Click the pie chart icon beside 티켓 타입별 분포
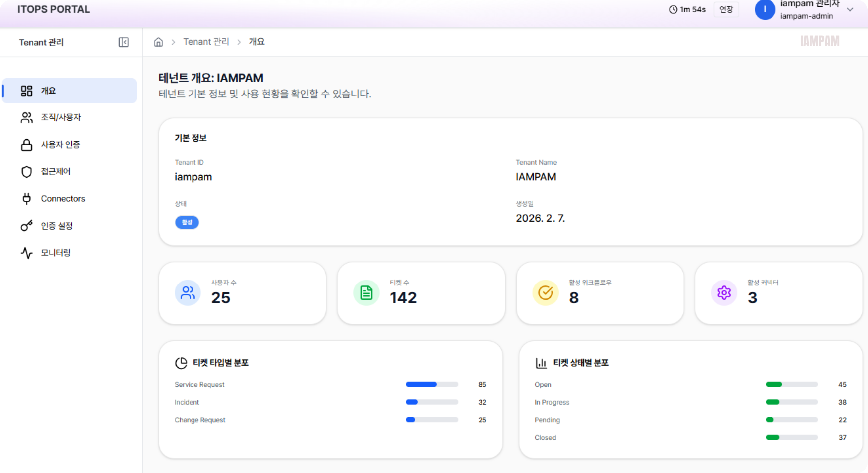The width and height of the screenshot is (868, 473). click(x=181, y=363)
